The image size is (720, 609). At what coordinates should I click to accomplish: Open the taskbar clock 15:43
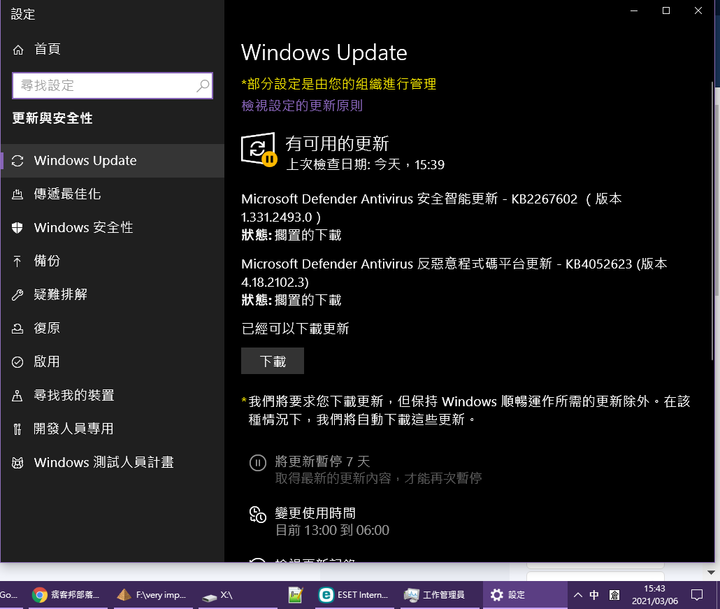point(654,595)
